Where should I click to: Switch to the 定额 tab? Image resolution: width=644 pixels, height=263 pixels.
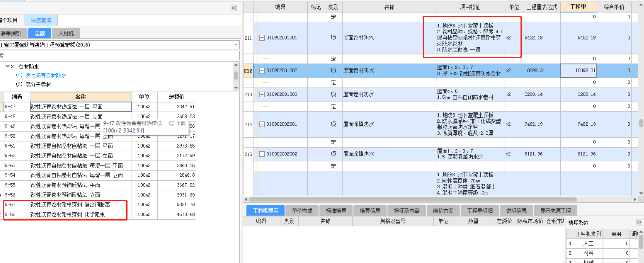coord(39,33)
